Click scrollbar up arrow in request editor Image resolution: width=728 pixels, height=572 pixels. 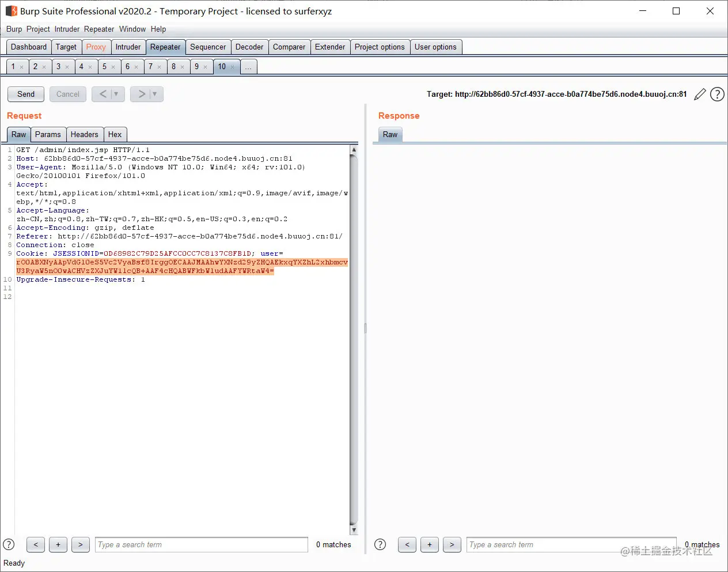click(354, 150)
